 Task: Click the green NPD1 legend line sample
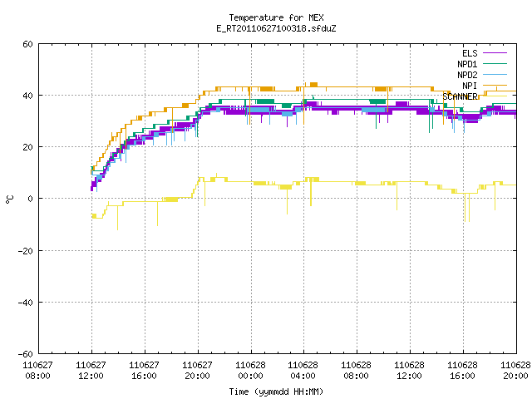point(495,64)
